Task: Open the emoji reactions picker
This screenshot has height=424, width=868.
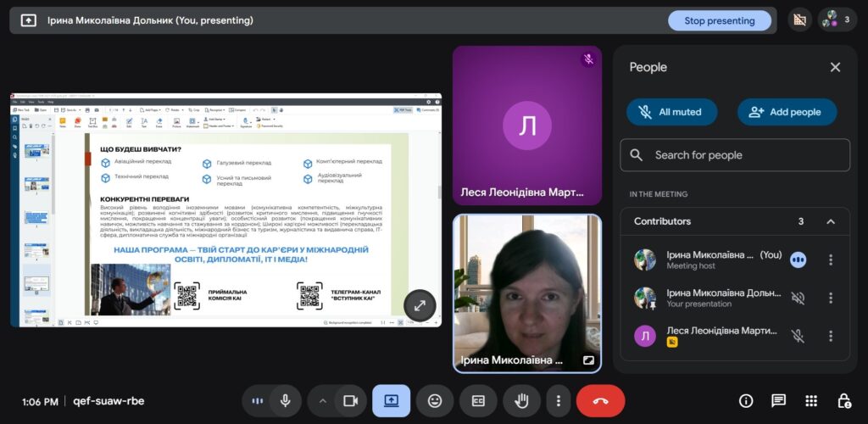Action: 435,401
